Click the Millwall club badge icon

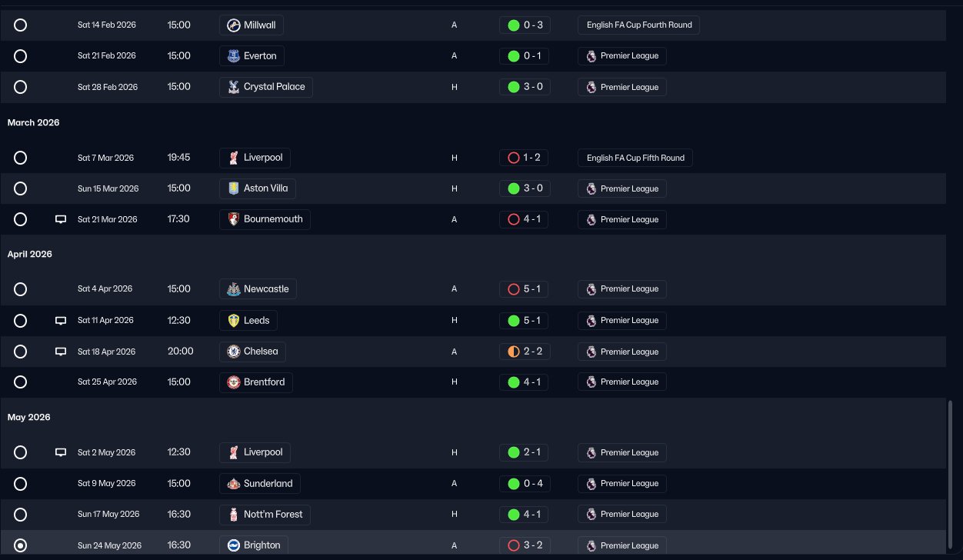pos(233,25)
